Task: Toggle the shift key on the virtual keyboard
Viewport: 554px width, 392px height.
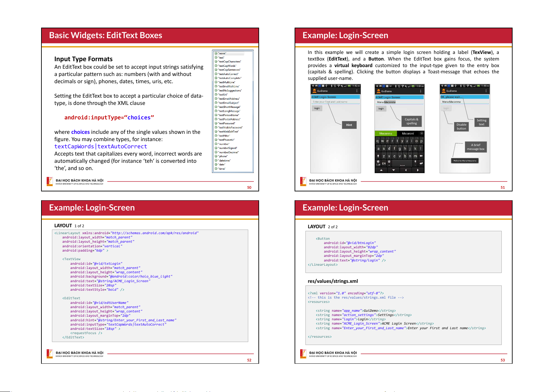Action: click(378, 156)
